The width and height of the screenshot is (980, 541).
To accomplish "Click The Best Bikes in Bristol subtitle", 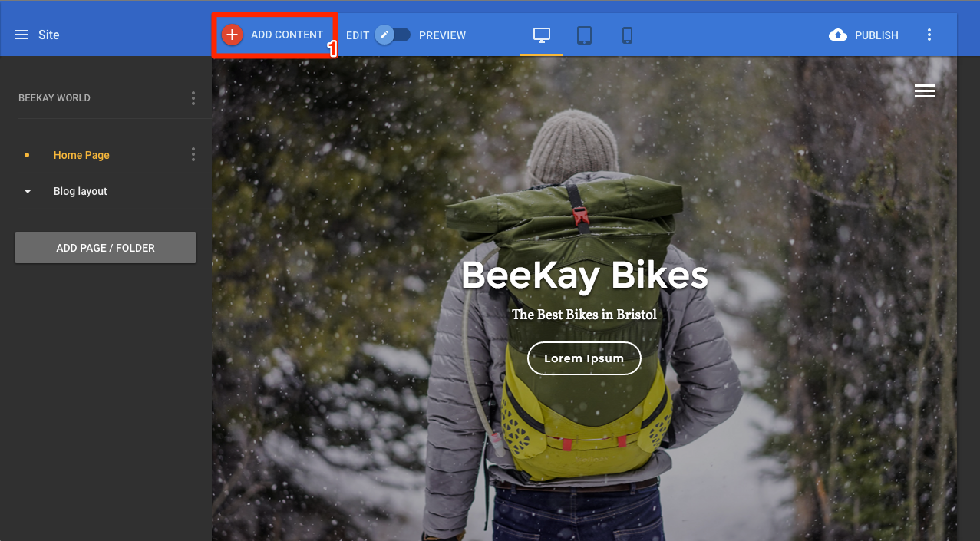I will 584,315.
